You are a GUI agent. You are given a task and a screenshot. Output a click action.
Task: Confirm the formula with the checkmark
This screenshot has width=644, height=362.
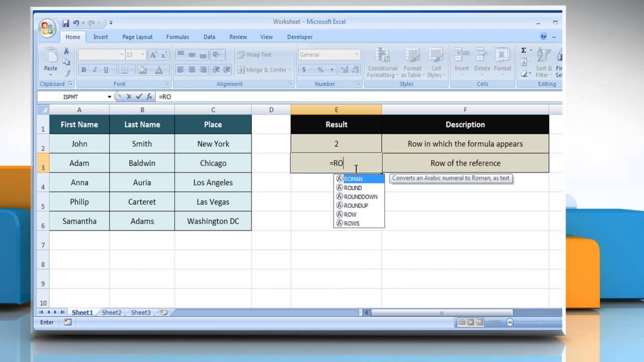(138, 97)
